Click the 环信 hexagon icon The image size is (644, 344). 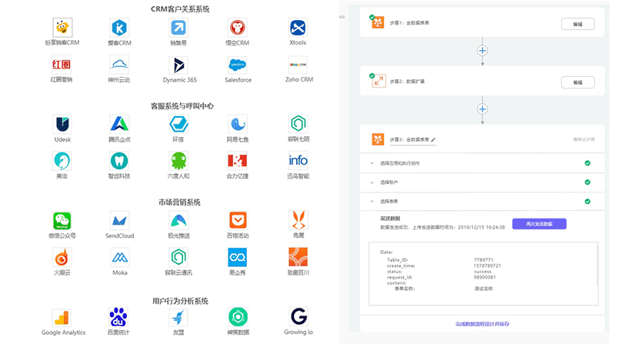(x=179, y=124)
